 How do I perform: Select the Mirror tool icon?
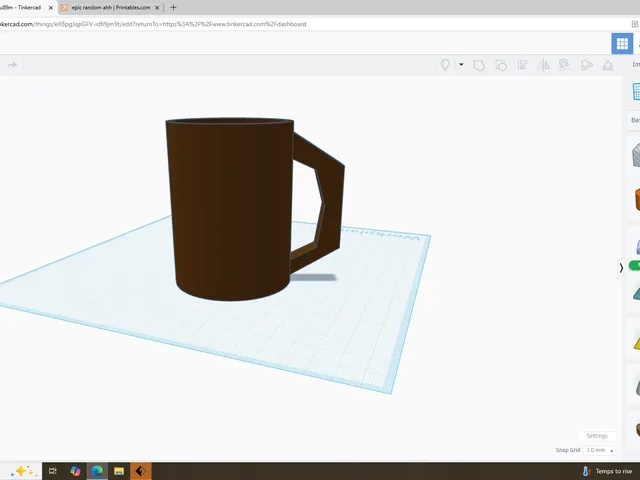pos(543,65)
